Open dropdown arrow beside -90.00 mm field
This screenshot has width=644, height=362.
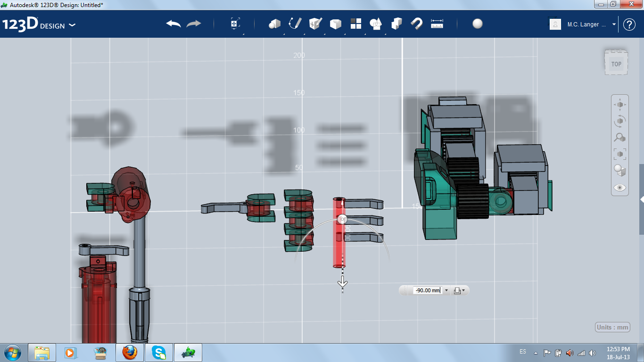[446, 290]
